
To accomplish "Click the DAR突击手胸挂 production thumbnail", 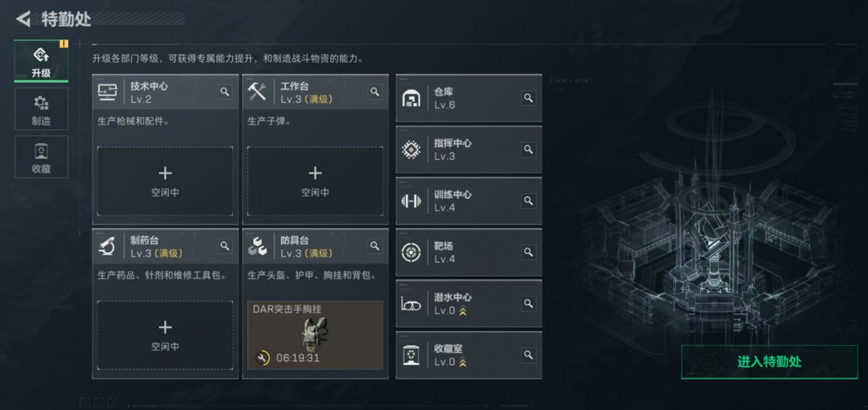I will (315, 334).
